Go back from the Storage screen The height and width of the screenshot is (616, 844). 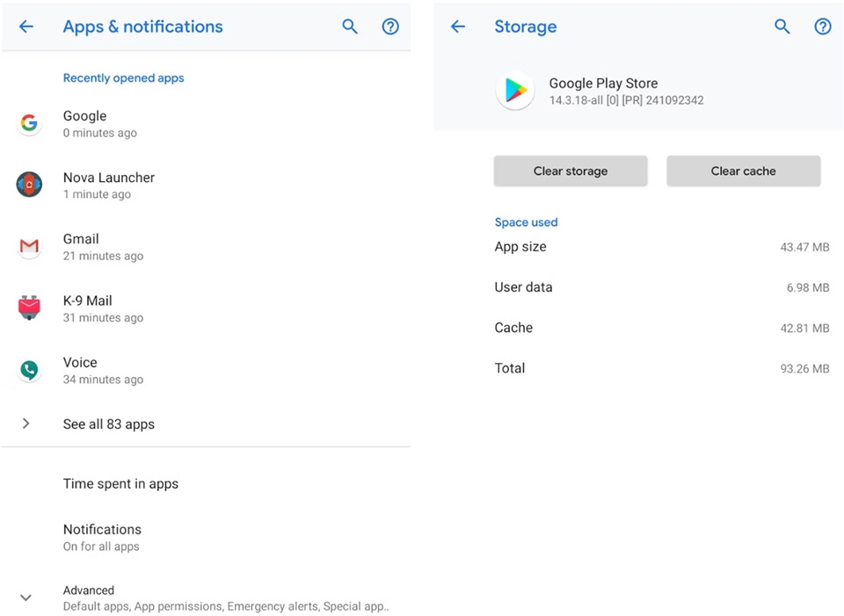[457, 26]
